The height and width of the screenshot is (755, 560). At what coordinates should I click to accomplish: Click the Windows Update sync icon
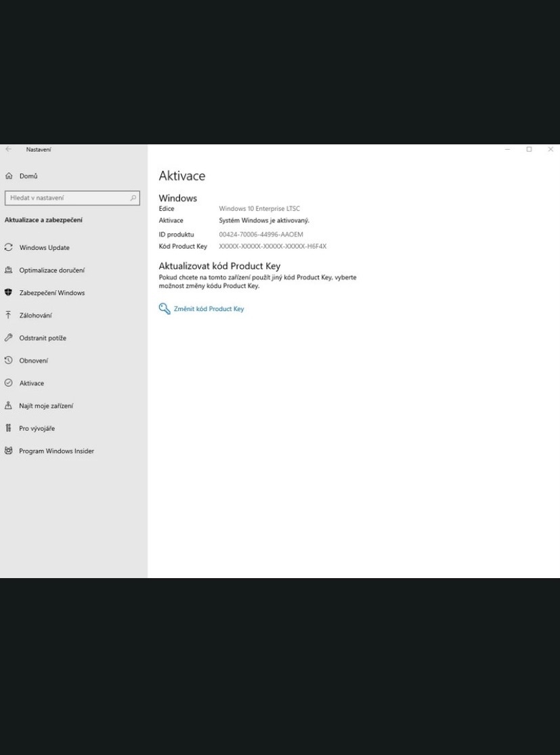click(x=9, y=247)
